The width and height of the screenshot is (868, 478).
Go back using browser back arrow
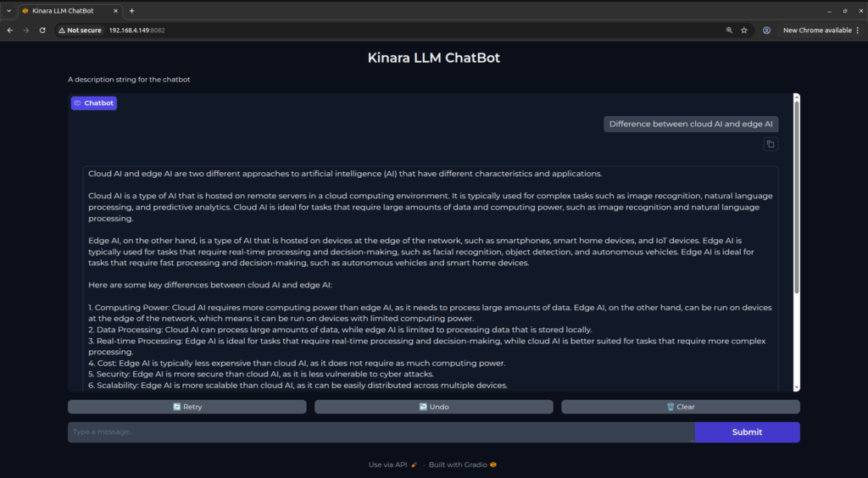click(10, 31)
